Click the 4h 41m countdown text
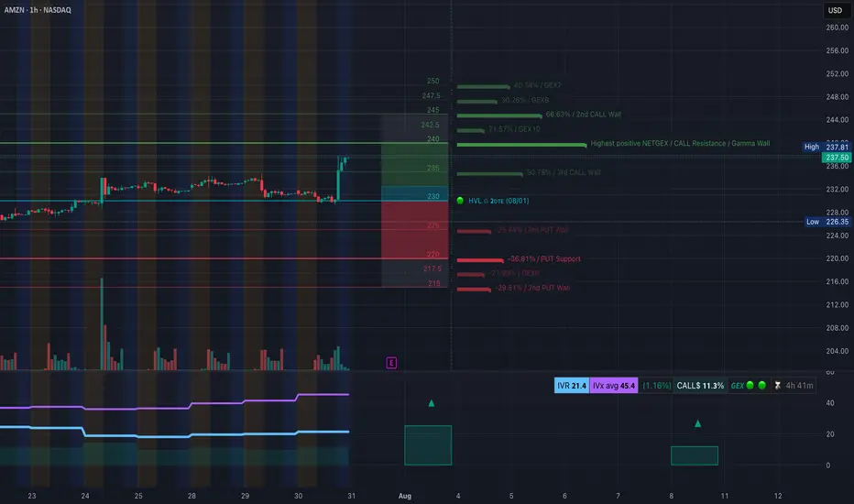854x504 pixels. 799,386
